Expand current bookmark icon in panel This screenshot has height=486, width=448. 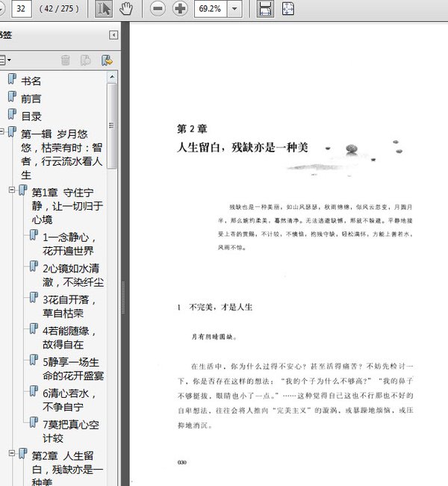pos(107,60)
